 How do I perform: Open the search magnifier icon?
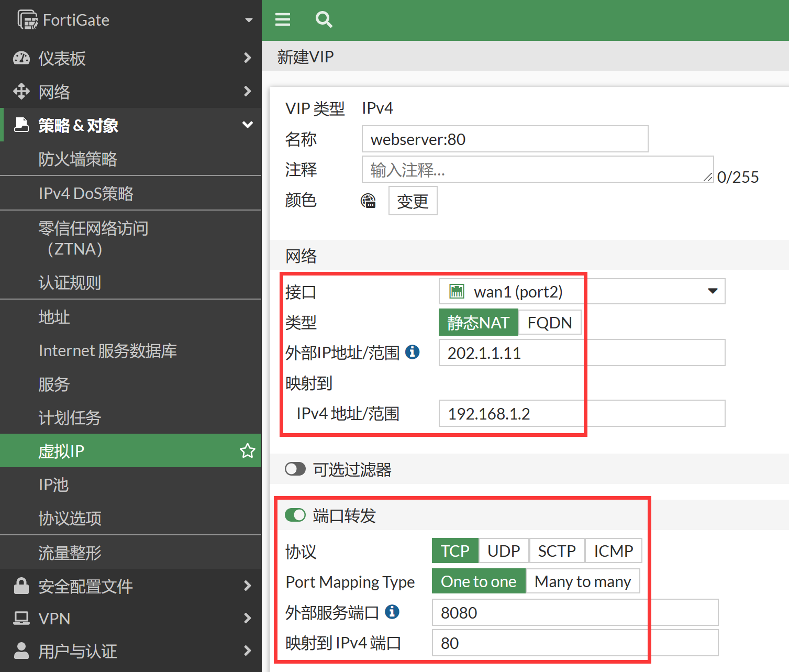coord(324,20)
